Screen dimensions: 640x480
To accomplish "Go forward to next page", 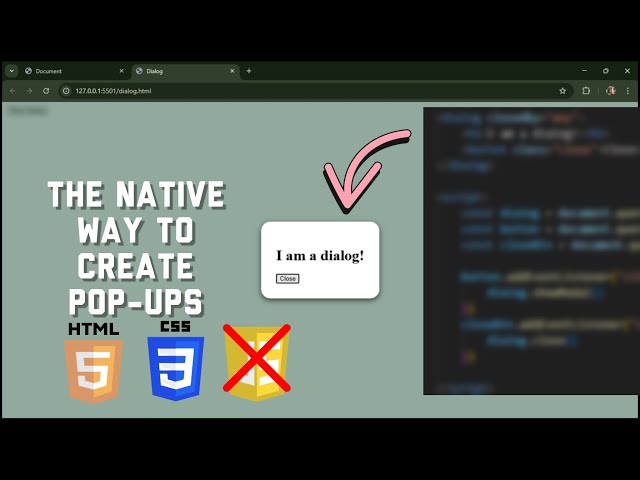I will 29,91.
